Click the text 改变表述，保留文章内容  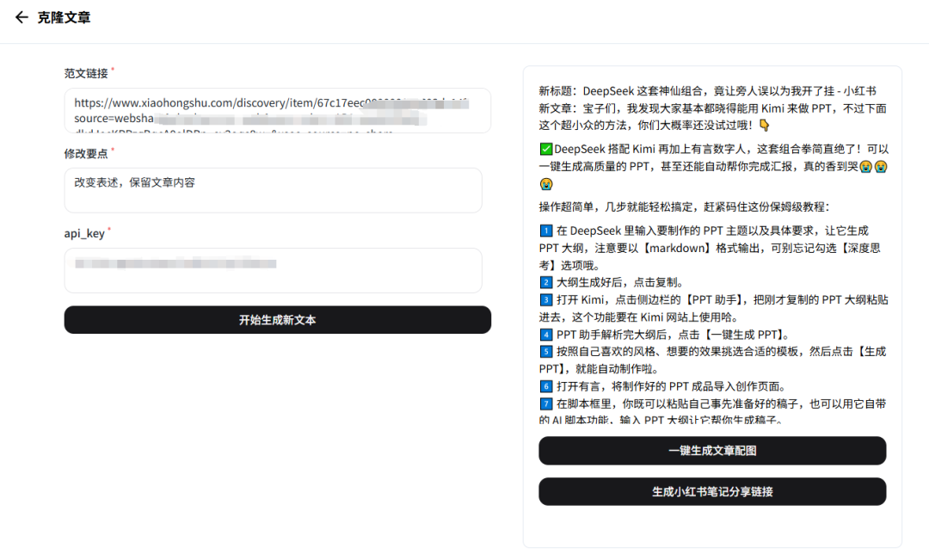pyautogui.click(x=134, y=182)
